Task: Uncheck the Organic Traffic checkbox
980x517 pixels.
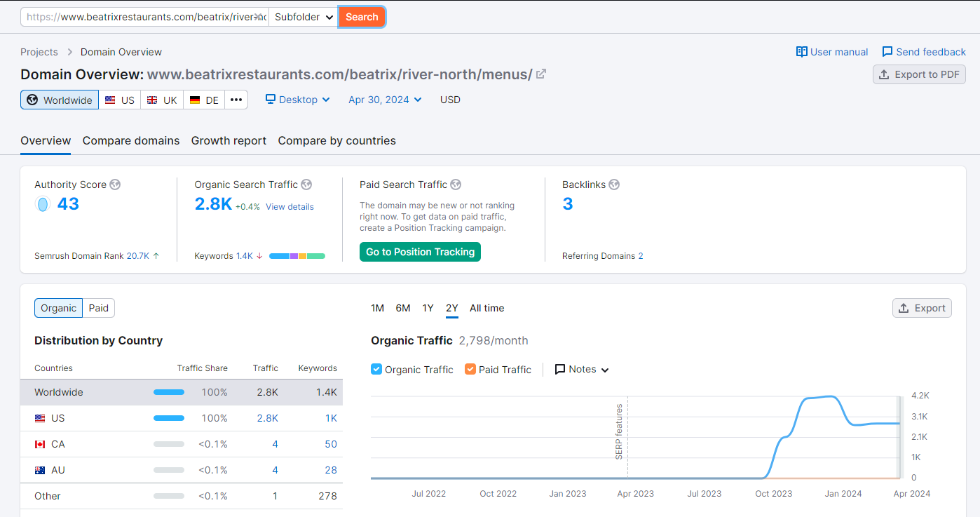Action: click(x=376, y=369)
